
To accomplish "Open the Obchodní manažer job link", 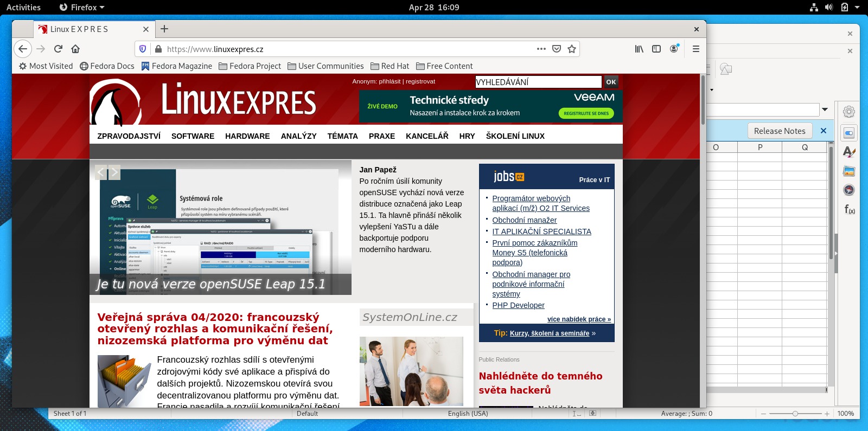I will click(x=524, y=220).
